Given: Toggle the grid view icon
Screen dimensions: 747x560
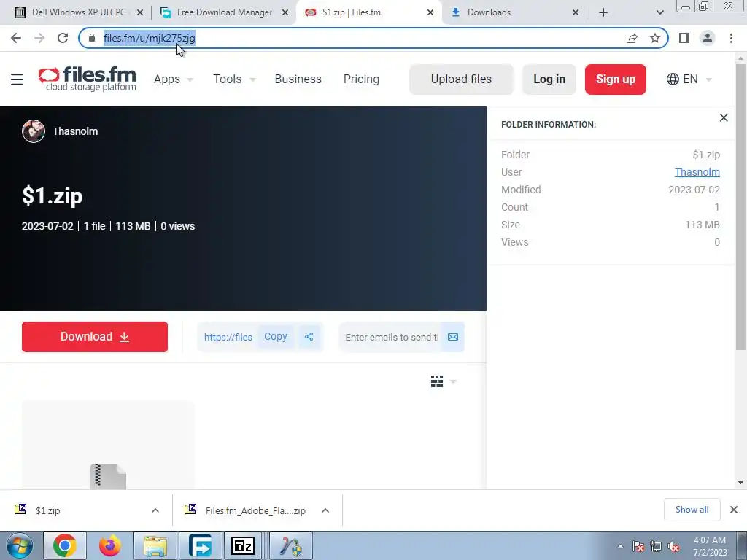Looking at the screenshot, I should pos(437,381).
